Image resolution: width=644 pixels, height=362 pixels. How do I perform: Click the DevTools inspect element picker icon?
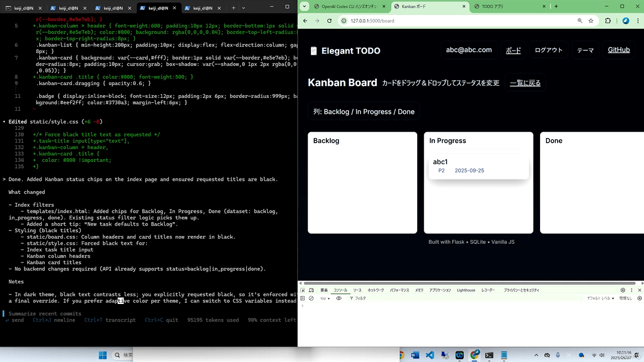coord(303,290)
